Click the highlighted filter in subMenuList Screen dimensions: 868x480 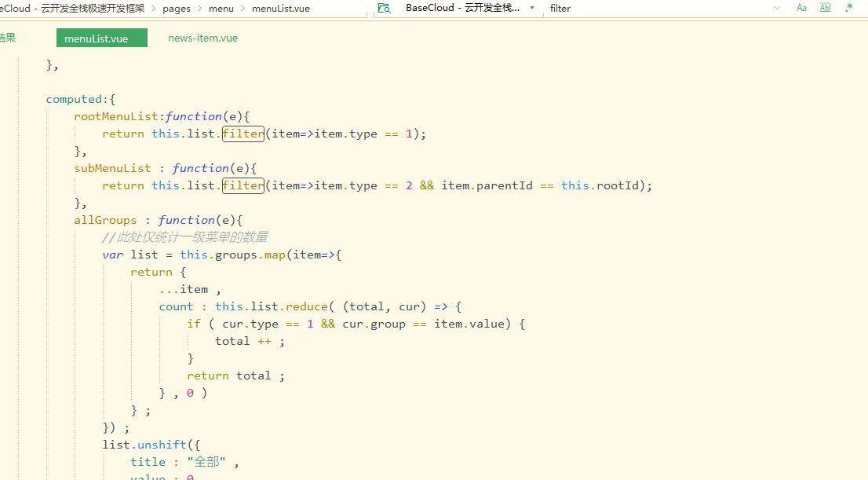click(x=243, y=185)
